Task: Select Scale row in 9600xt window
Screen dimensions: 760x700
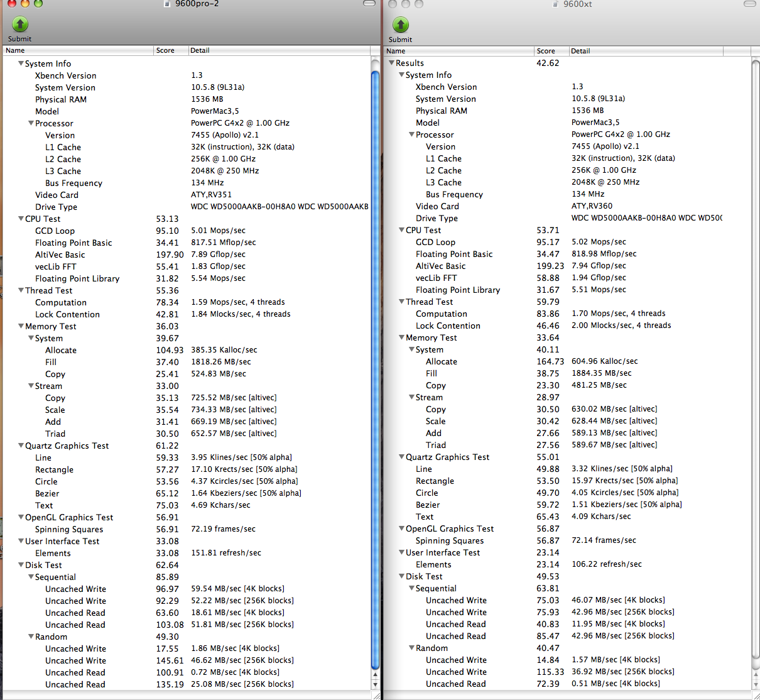Action: pos(567,421)
